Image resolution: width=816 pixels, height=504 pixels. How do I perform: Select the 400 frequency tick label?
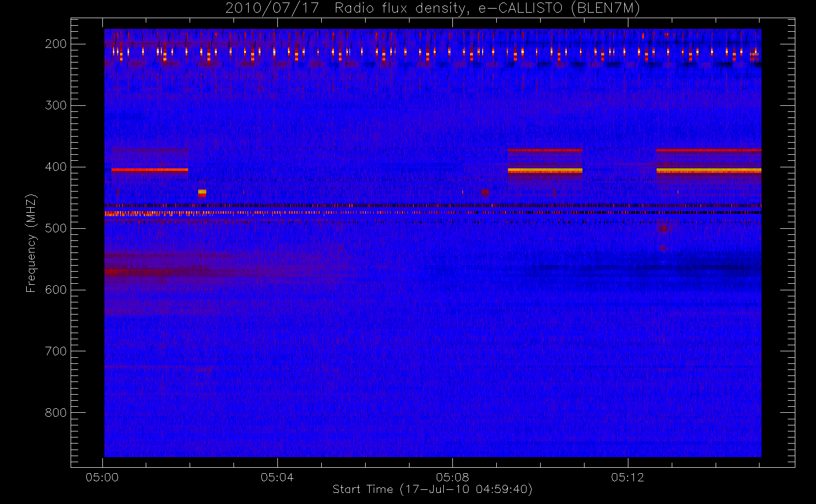tap(56, 167)
